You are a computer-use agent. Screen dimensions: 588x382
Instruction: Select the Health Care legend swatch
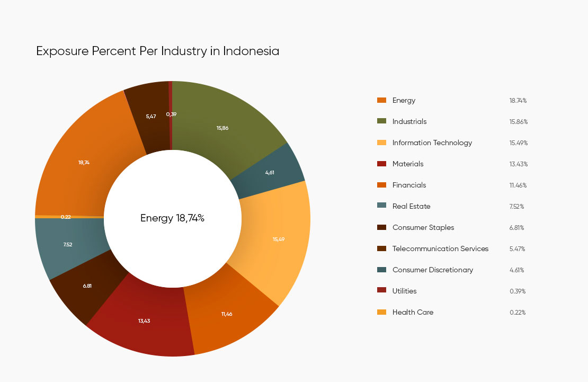coord(381,312)
